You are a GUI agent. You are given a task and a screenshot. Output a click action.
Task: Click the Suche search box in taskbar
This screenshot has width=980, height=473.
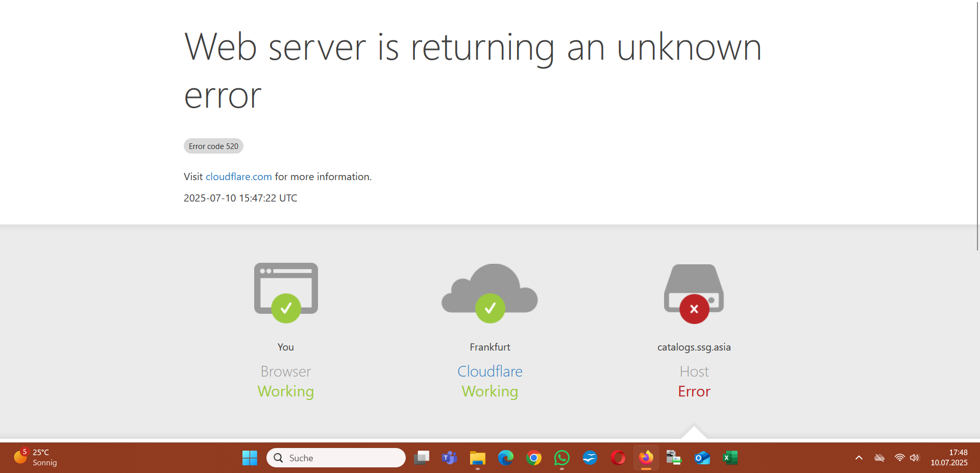[x=336, y=458]
